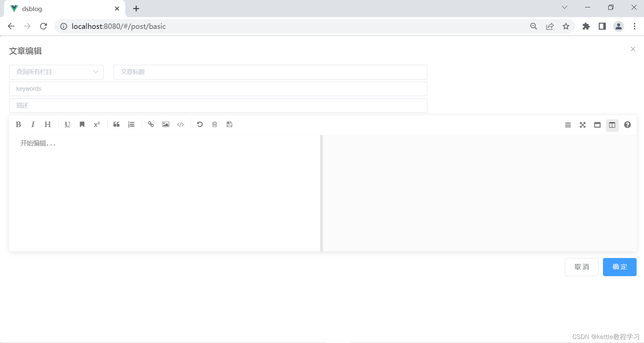Toggle single-pane edit mode

(597, 125)
